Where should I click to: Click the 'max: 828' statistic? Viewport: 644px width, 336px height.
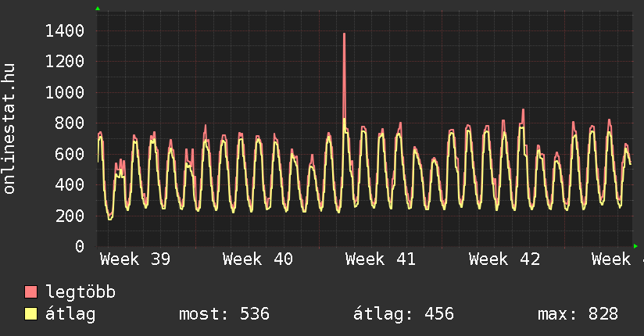coord(578,315)
